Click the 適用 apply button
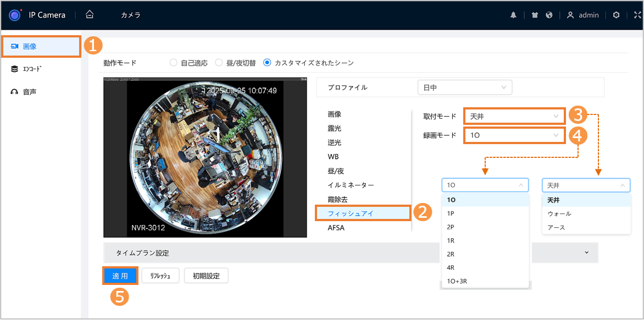Image resolution: width=644 pixels, height=324 pixels. 120,276
